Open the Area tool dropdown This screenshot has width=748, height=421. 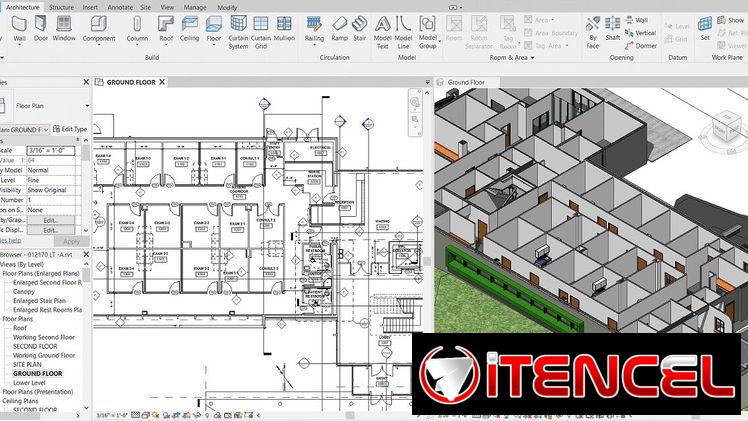(552, 20)
